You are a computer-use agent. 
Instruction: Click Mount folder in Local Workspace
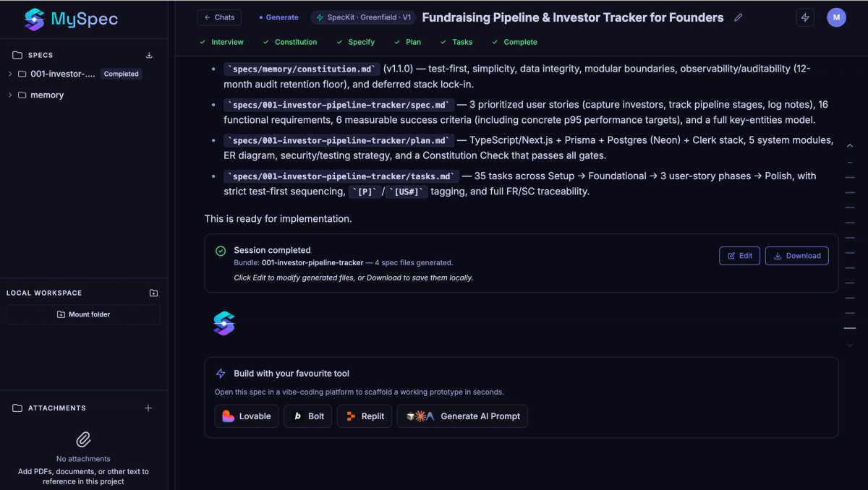[84, 314]
